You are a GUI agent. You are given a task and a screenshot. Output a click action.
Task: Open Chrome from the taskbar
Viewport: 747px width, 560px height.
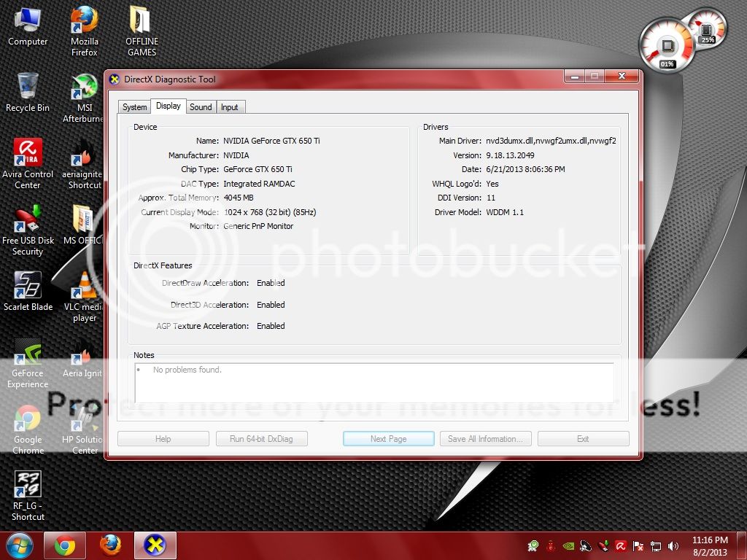pos(65,545)
